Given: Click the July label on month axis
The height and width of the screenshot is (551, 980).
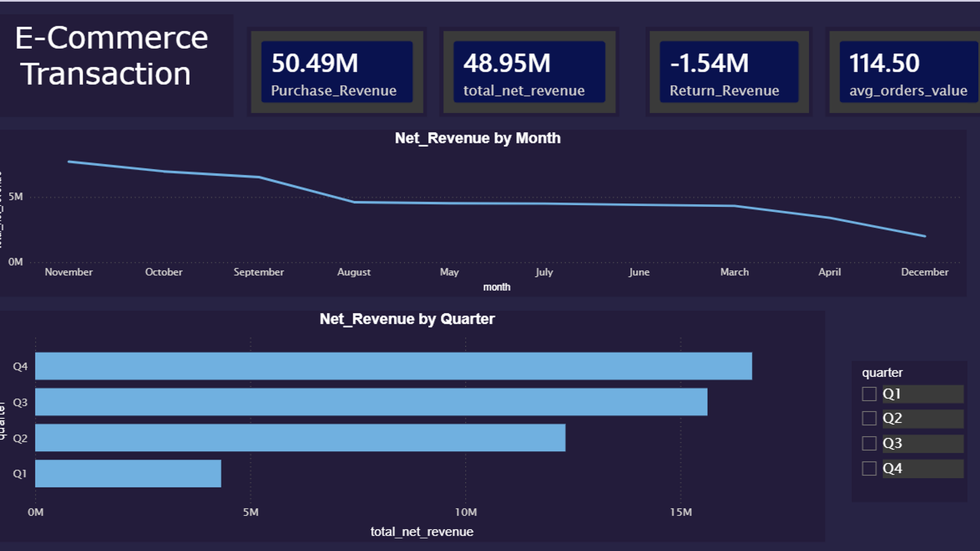Looking at the screenshot, I should click(x=544, y=272).
